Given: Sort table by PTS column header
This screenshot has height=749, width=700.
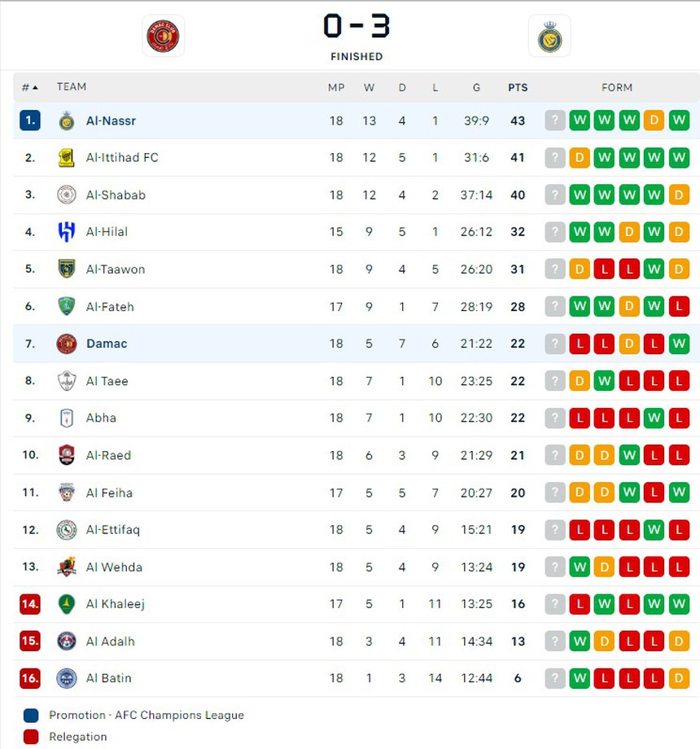Looking at the screenshot, I should click(518, 87).
